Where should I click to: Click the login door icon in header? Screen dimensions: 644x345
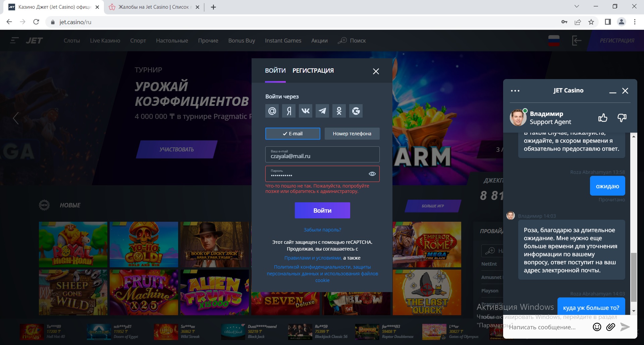point(577,41)
